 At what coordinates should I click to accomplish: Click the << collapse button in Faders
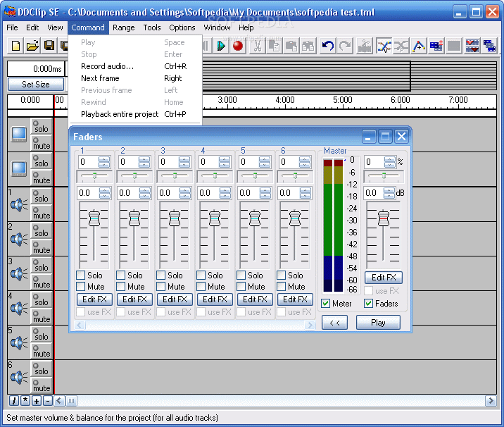click(334, 323)
